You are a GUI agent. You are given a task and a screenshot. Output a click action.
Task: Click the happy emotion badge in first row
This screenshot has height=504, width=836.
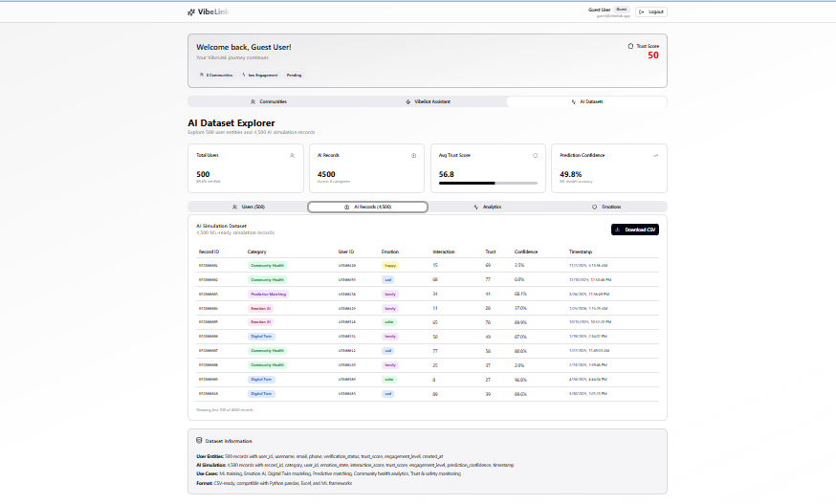click(x=390, y=265)
